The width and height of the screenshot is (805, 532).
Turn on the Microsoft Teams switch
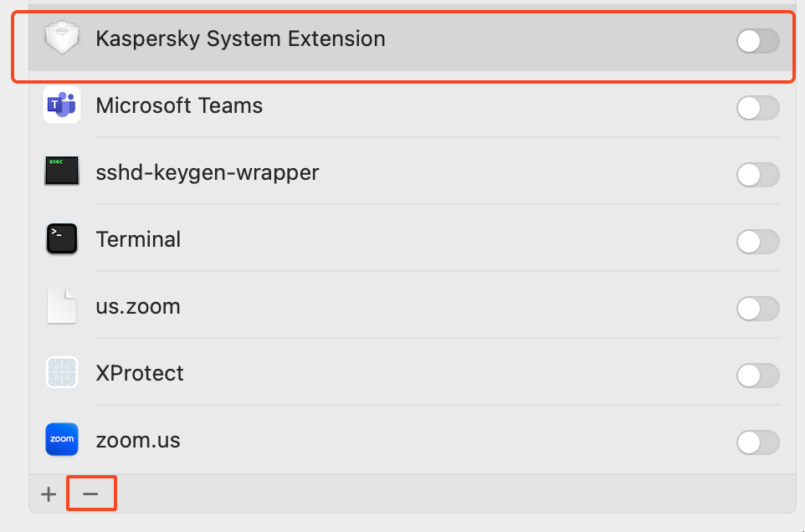tap(758, 108)
